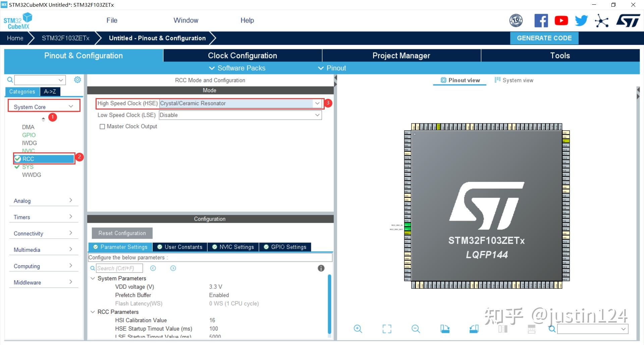Open the ST Twitter page icon
This screenshot has height=345, width=644.
pos(581,21)
